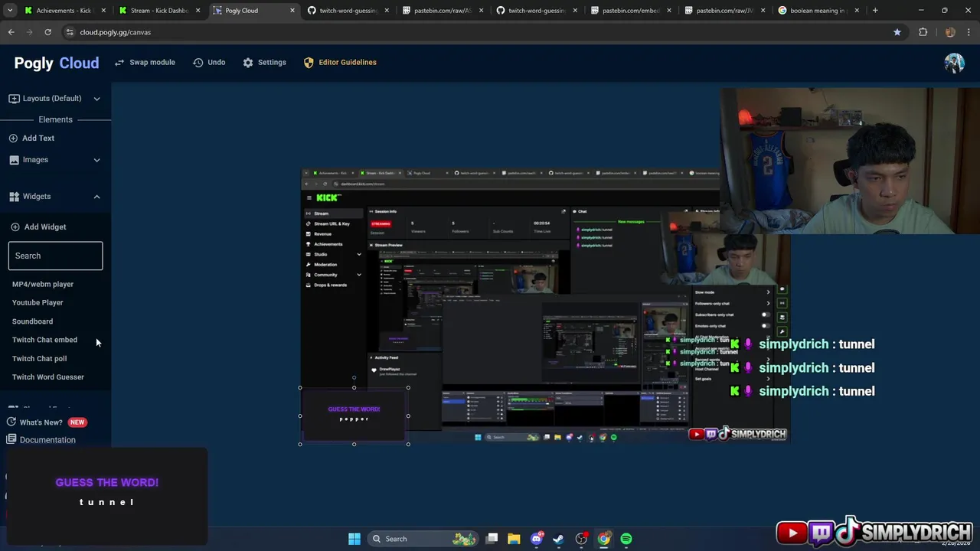Click the Elements section heading

pyautogui.click(x=56, y=119)
